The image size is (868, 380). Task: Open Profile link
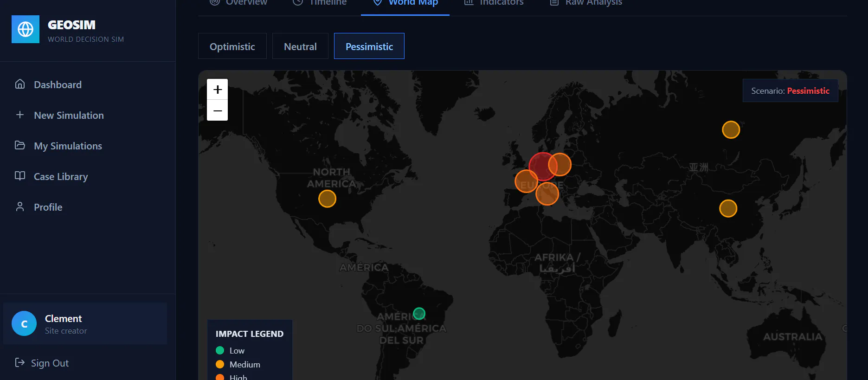tap(48, 207)
